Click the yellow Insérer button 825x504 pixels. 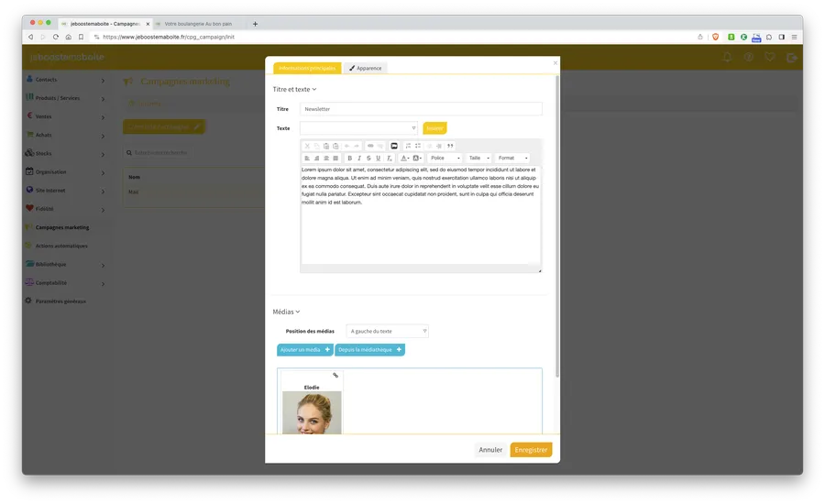pos(434,128)
